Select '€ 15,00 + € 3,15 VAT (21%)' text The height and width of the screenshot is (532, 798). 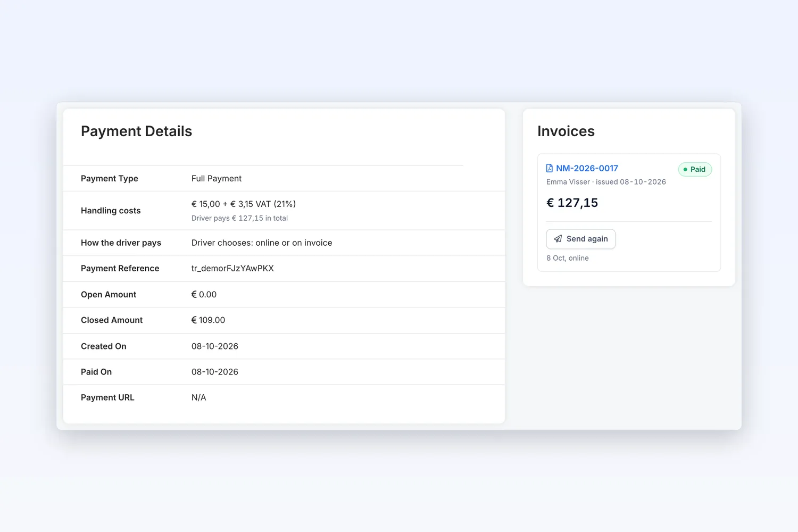pyautogui.click(x=244, y=204)
